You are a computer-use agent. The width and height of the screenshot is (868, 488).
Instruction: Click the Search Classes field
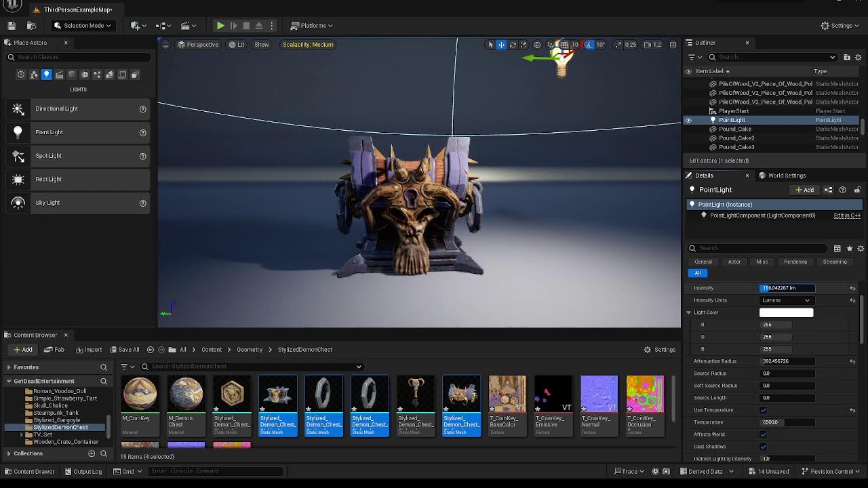(78, 57)
